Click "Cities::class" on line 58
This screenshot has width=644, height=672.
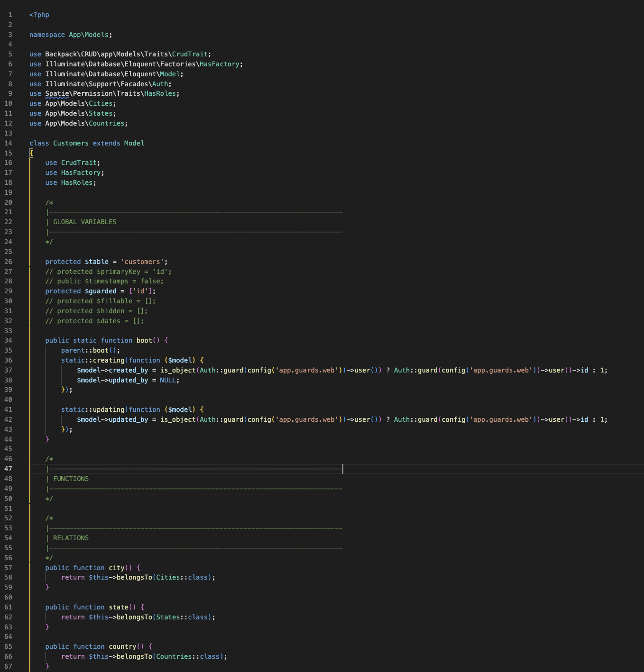(182, 577)
